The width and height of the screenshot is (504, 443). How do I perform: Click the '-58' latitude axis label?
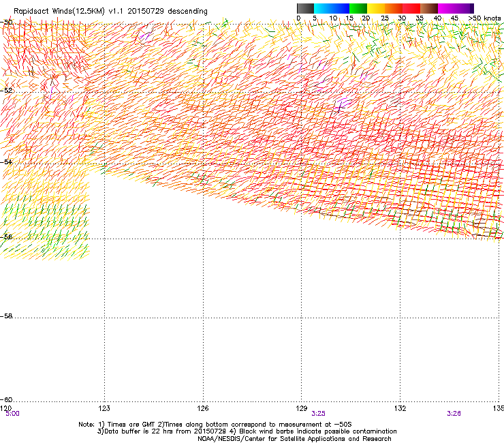(6, 316)
